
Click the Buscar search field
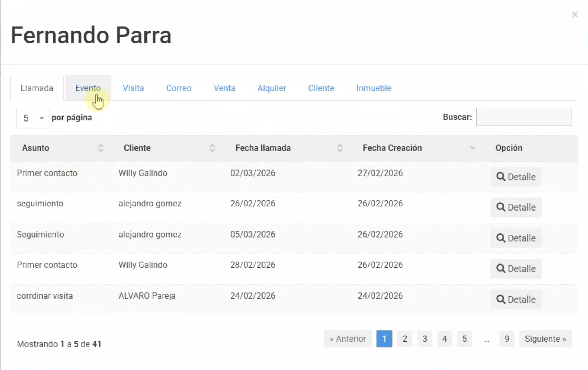(524, 117)
